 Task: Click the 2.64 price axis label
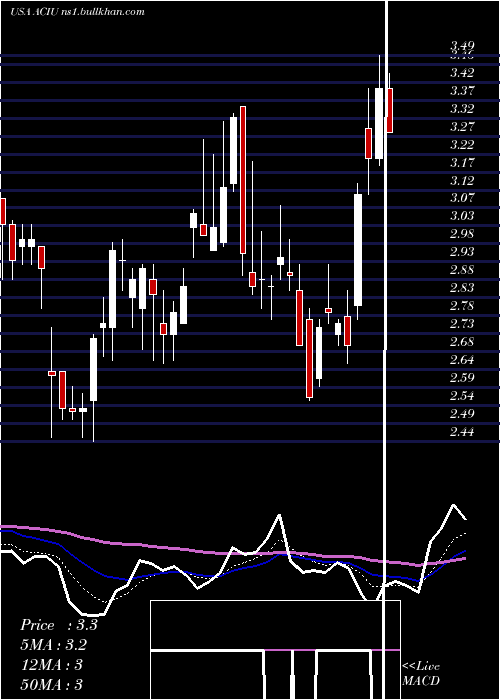pos(462,360)
